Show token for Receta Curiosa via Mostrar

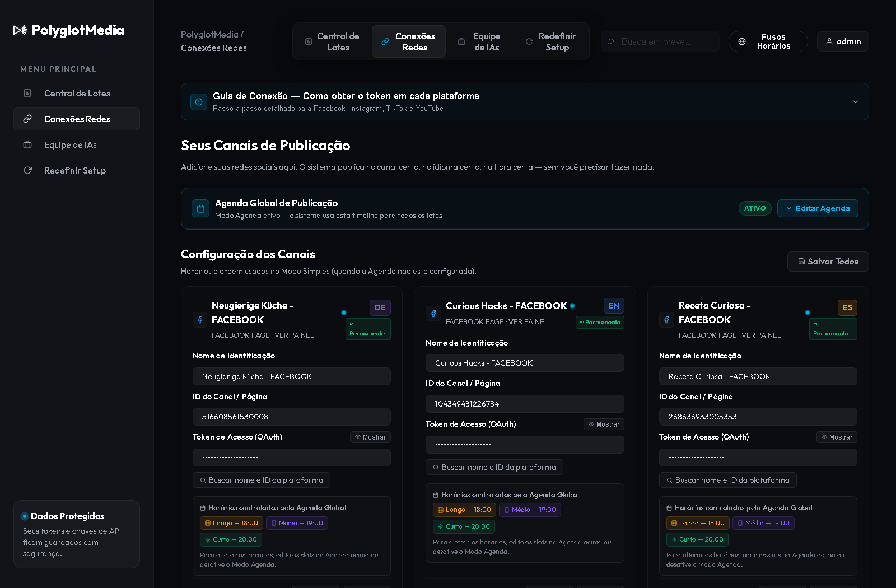click(x=837, y=437)
